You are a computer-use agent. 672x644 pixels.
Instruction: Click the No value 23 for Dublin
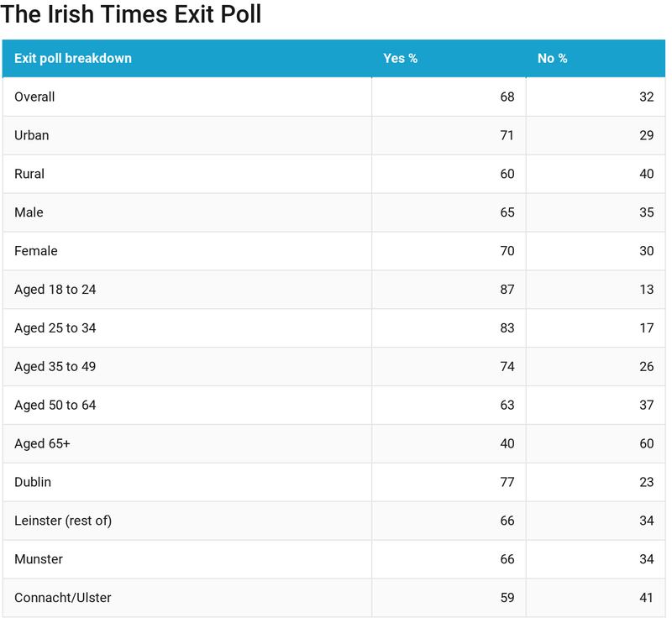pos(646,483)
